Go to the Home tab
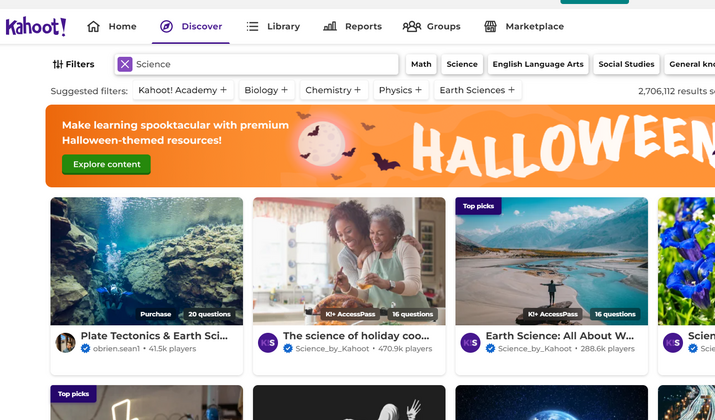 coord(112,26)
